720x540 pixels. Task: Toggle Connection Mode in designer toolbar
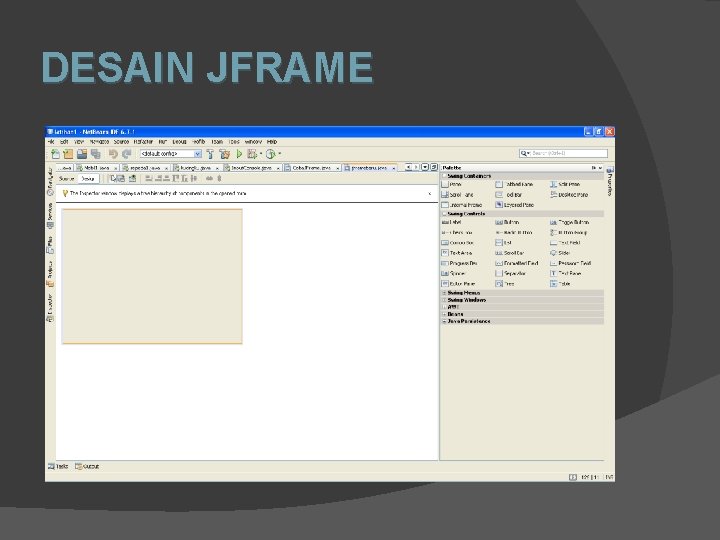click(x=122, y=179)
